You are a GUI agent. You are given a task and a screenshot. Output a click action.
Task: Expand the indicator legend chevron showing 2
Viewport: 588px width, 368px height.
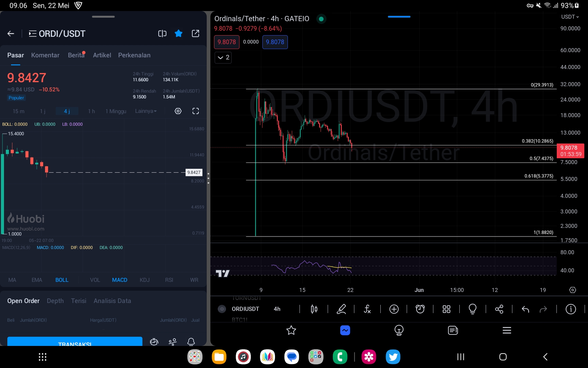(x=223, y=57)
